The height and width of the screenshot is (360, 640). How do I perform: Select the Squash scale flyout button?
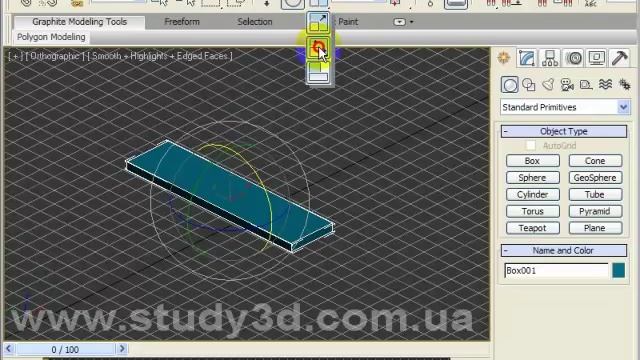[x=318, y=73]
